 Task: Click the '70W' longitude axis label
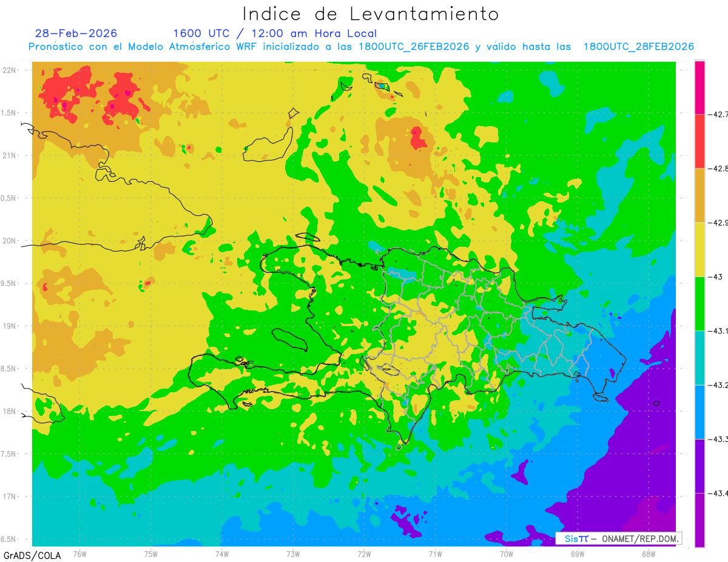click(507, 554)
